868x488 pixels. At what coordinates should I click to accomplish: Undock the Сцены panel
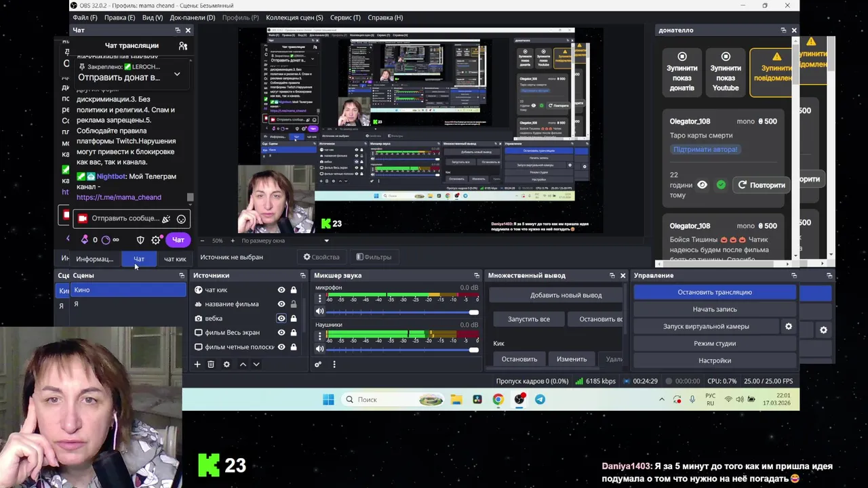[x=182, y=275]
